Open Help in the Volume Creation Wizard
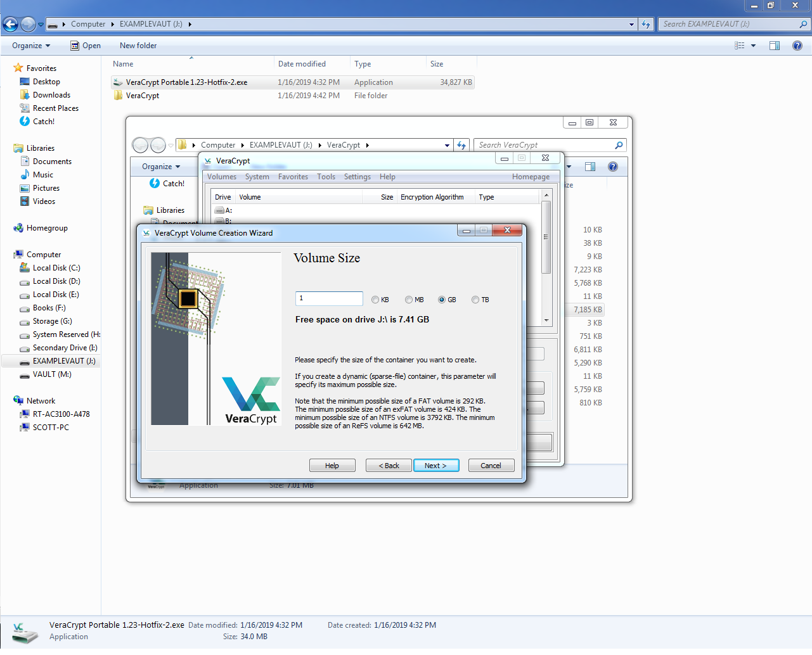Screen dimensions: 812x655 click(332, 466)
